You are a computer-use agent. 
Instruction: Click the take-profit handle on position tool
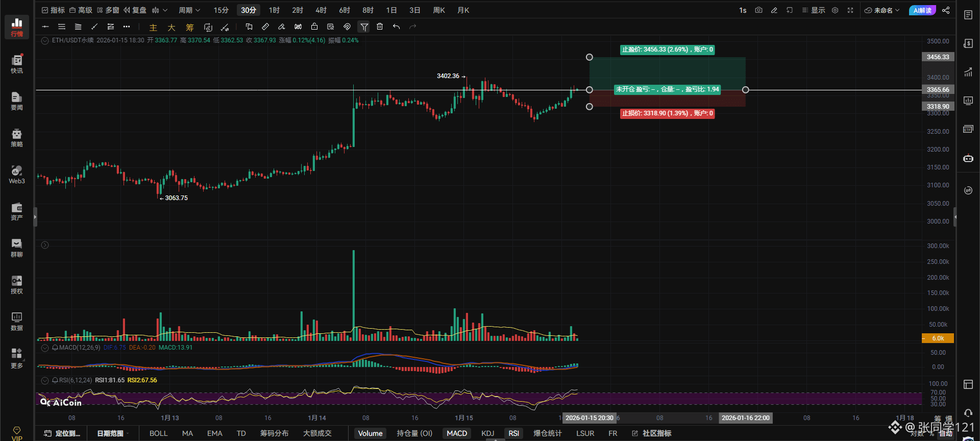pyautogui.click(x=590, y=57)
